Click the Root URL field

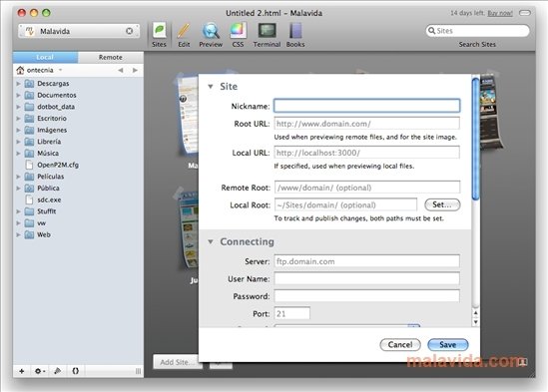click(366, 124)
